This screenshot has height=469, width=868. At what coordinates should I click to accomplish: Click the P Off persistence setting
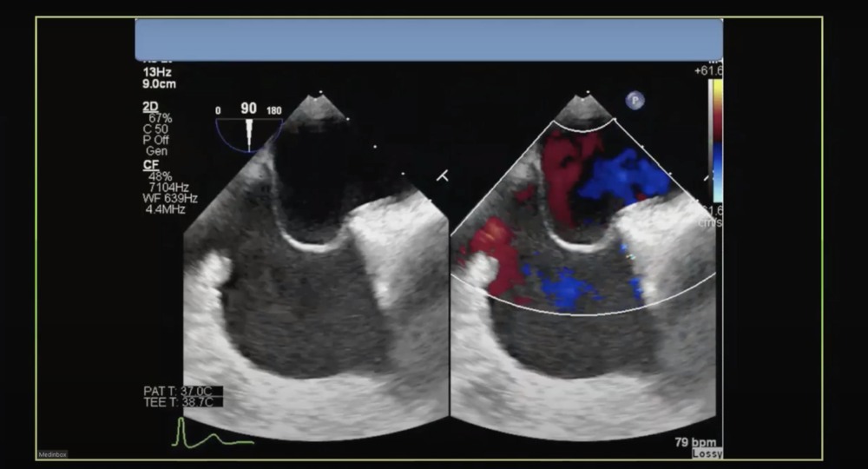pos(156,140)
